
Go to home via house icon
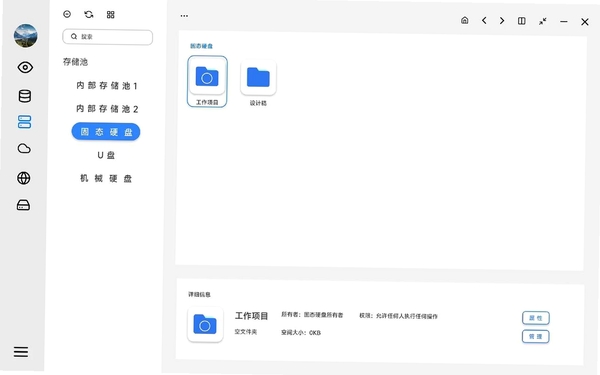(x=465, y=20)
